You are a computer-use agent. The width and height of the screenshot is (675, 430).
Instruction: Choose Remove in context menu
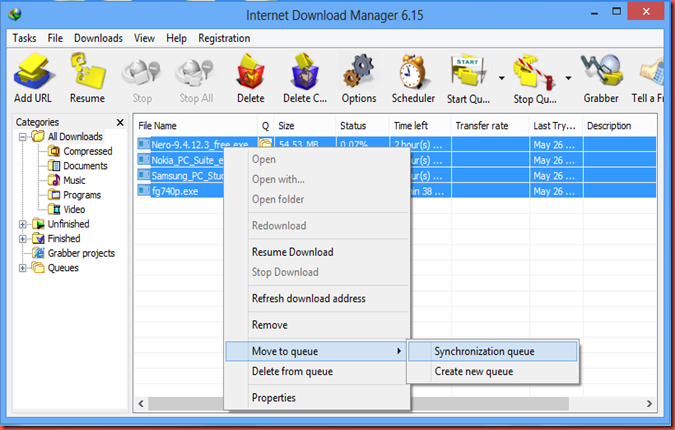(317, 325)
